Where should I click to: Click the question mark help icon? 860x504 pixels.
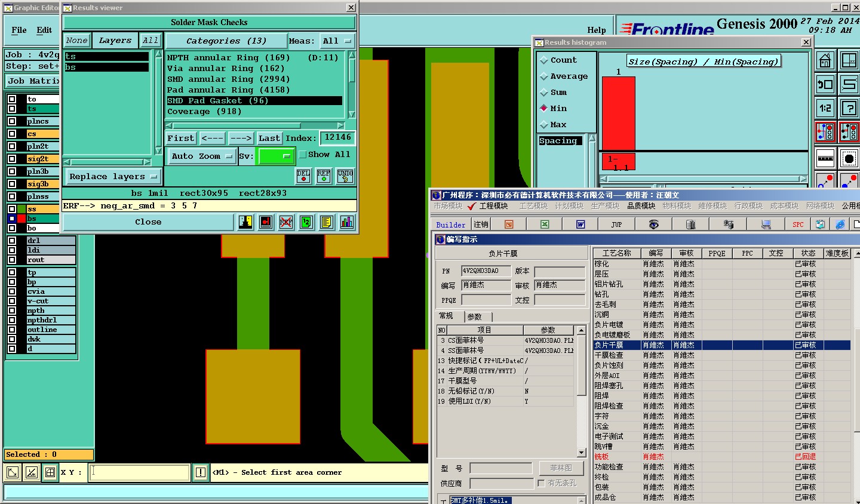point(849,108)
